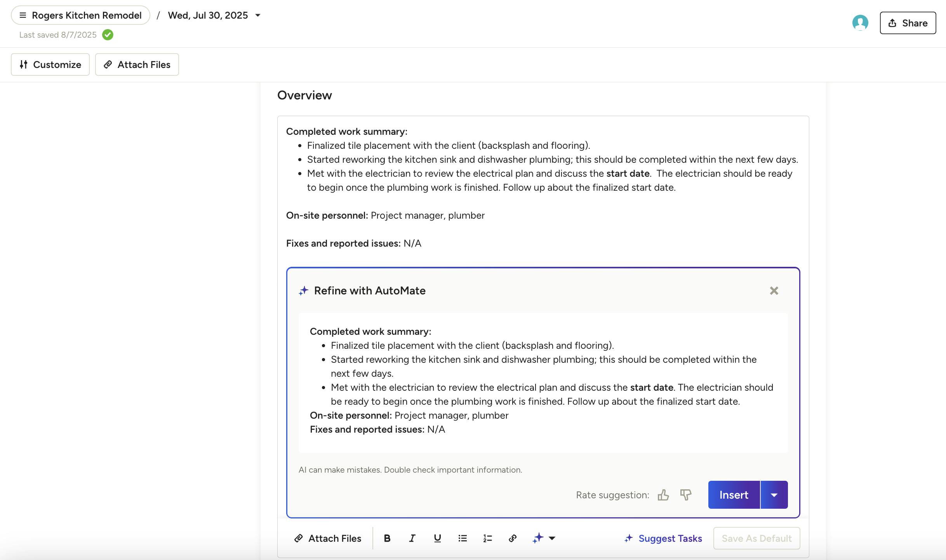The width and height of the screenshot is (946, 560).
Task: Toggle bold formatting in editor toolbar
Action: pos(387,538)
